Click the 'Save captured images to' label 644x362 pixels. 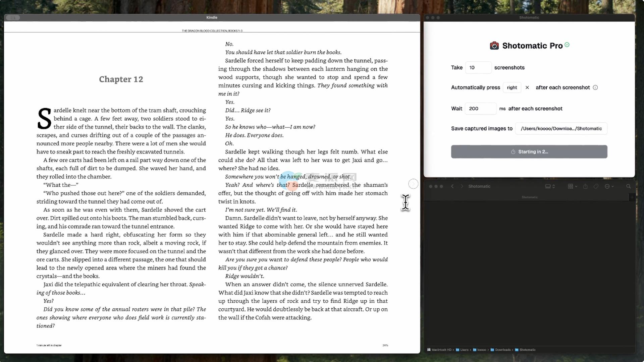[x=482, y=128]
